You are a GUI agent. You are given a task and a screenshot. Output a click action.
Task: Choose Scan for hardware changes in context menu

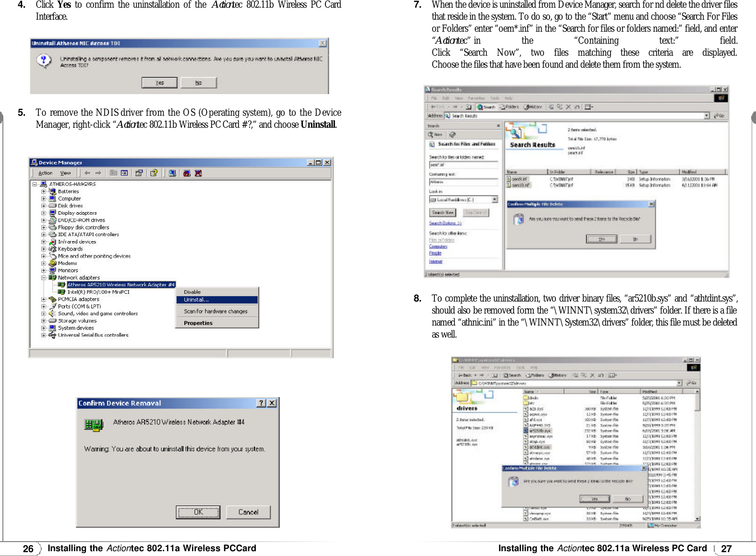(x=217, y=311)
